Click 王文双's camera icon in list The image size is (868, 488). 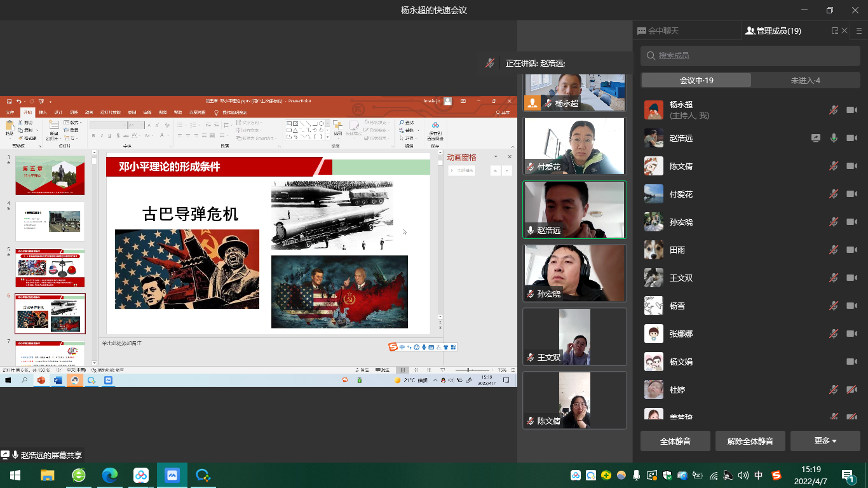coord(851,278)
